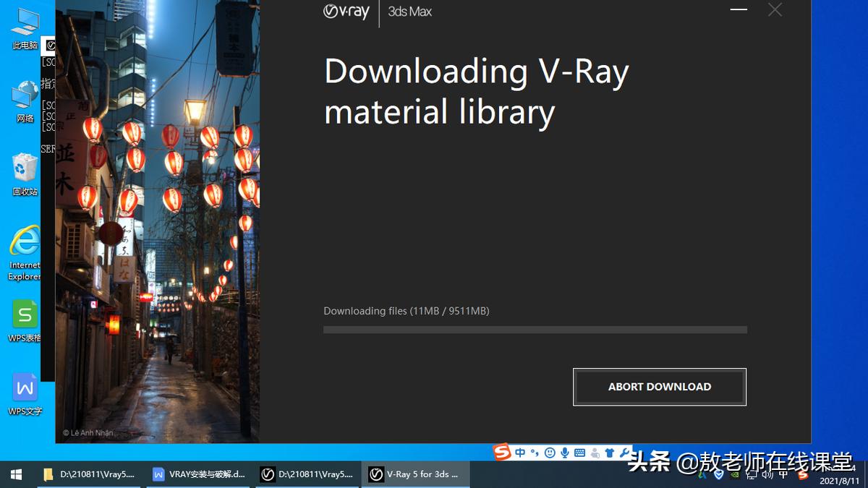Open the Sogou input toolbox wrench icon
The height and width of the screenshot is (488, 868).
(624, 453)
